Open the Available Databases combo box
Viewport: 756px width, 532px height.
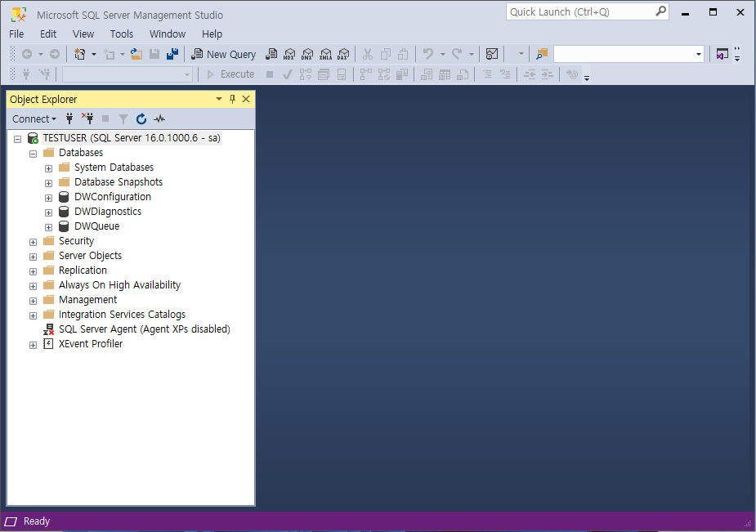pos(127,74)
